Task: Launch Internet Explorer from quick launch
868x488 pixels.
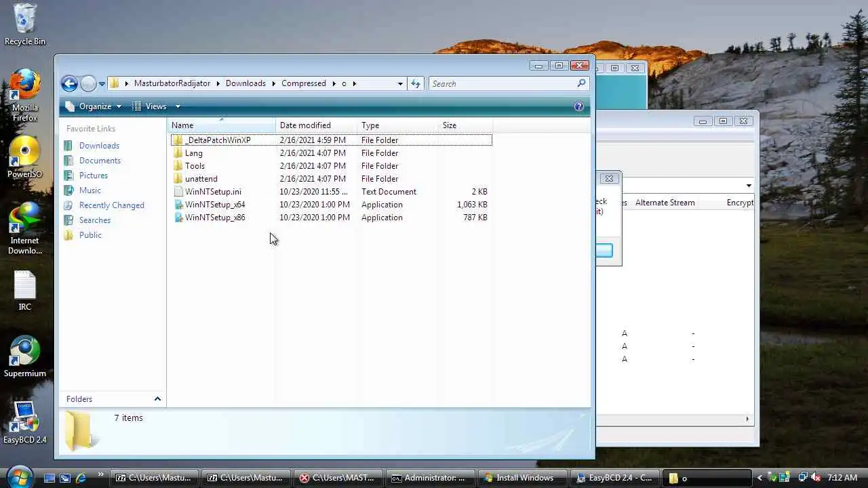Action: point(81,478)
